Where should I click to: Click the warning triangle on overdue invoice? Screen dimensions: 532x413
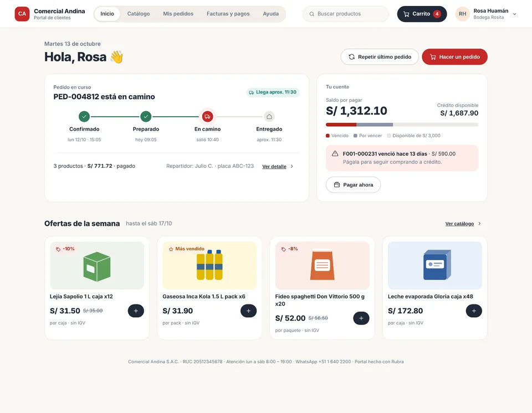pyautogui.click(x=335, y=153)
